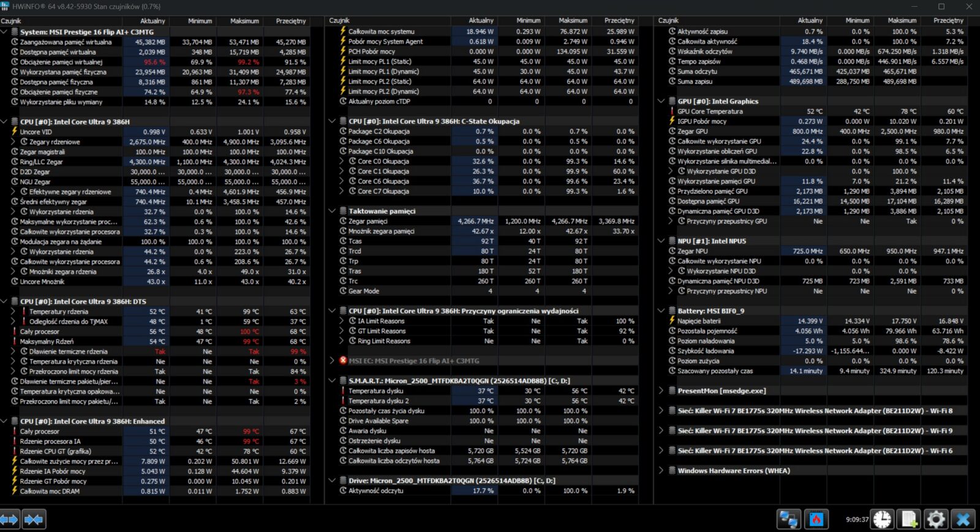Viewport: 980px width, 532px height.
Task: Expand the IA Limit Reasons row
Action: (x=342, y=321)
